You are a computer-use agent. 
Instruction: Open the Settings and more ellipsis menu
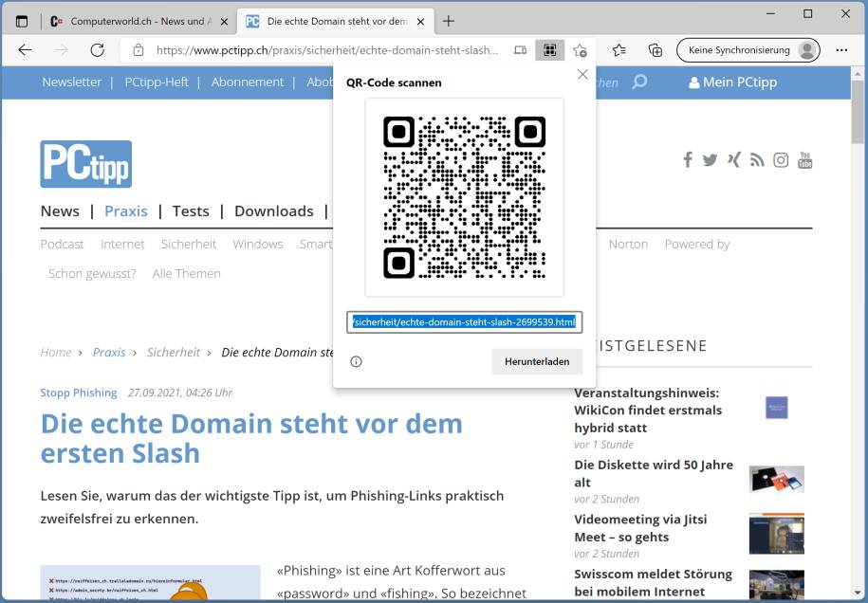pos(841,50)
